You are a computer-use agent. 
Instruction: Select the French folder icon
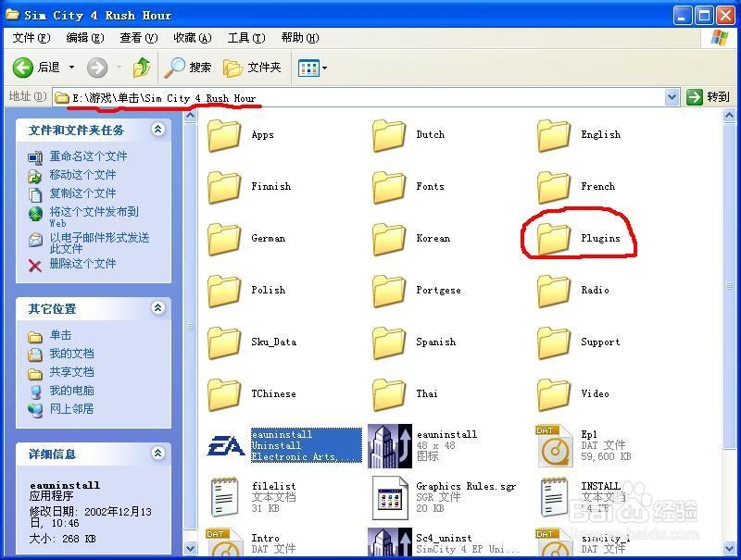point(554,187)
